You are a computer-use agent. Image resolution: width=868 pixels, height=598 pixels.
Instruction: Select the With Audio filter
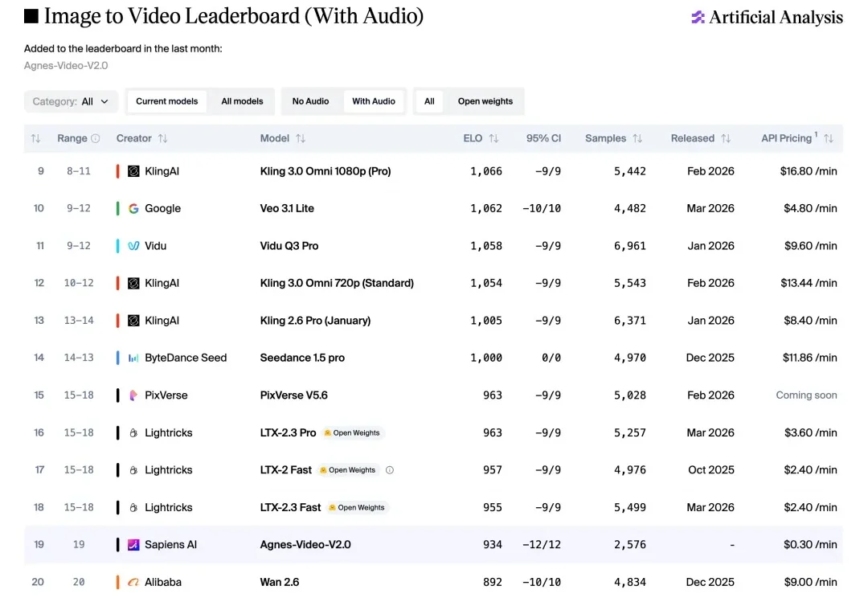pyautogui.click(x=374, y=101)
